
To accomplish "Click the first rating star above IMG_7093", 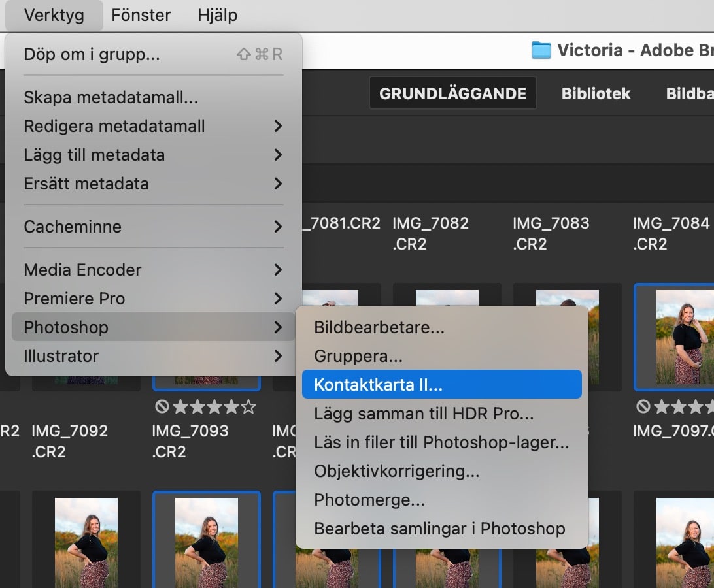I will (x=180, y=407).
